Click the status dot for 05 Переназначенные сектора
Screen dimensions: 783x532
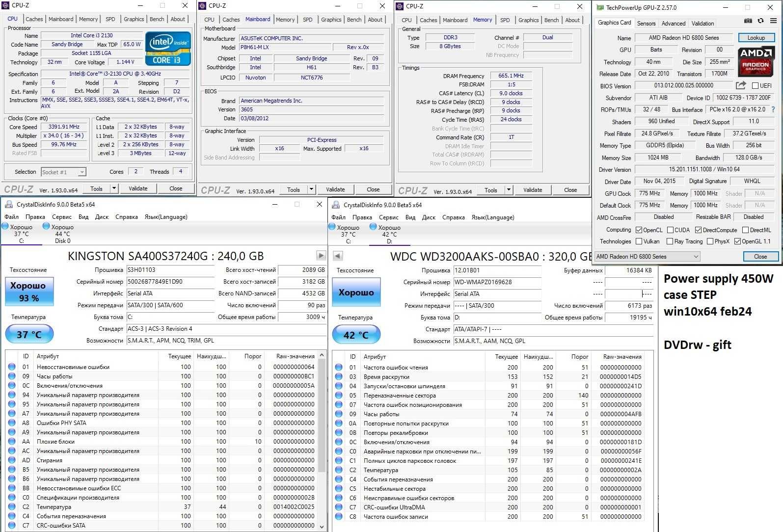tap(339, 395)
